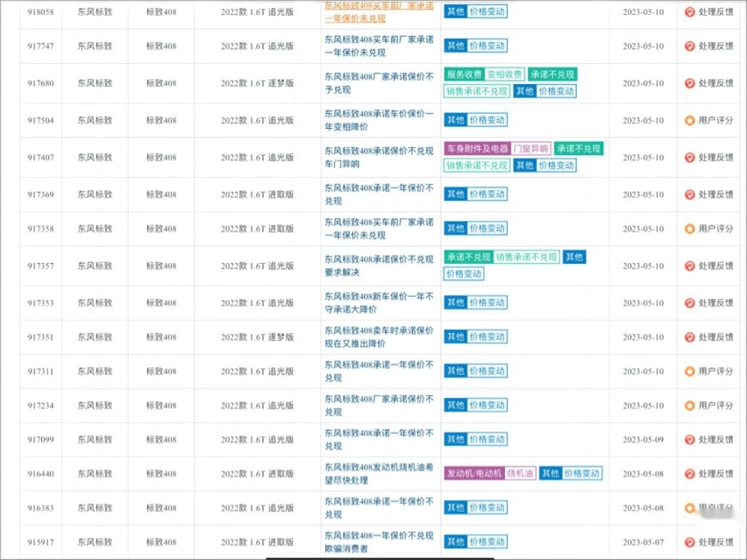Click 其他 tag in row 917369

[455, 195]
